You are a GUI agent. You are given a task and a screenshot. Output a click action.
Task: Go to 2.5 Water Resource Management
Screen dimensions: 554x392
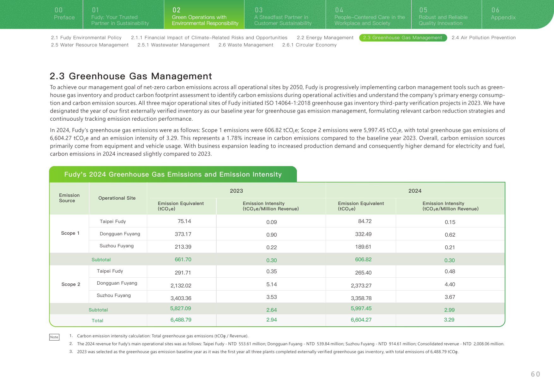[90, 45]
